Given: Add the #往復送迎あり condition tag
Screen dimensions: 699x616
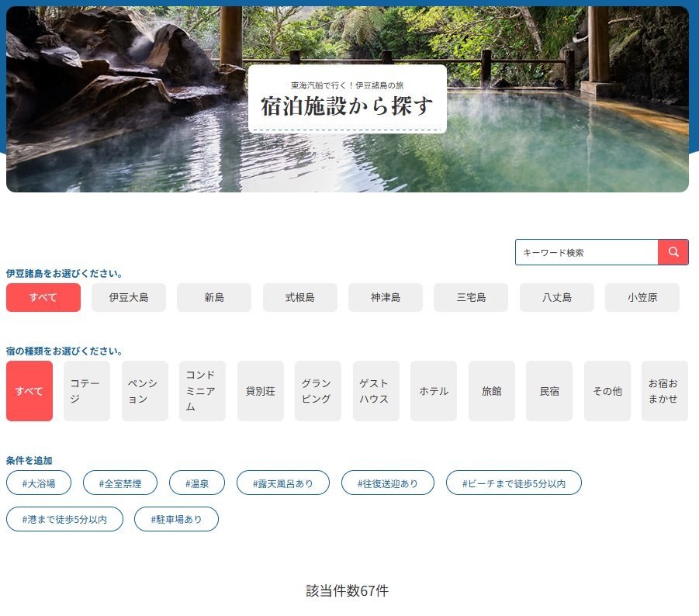Looking at the screenshot, I should coord(388,483).
